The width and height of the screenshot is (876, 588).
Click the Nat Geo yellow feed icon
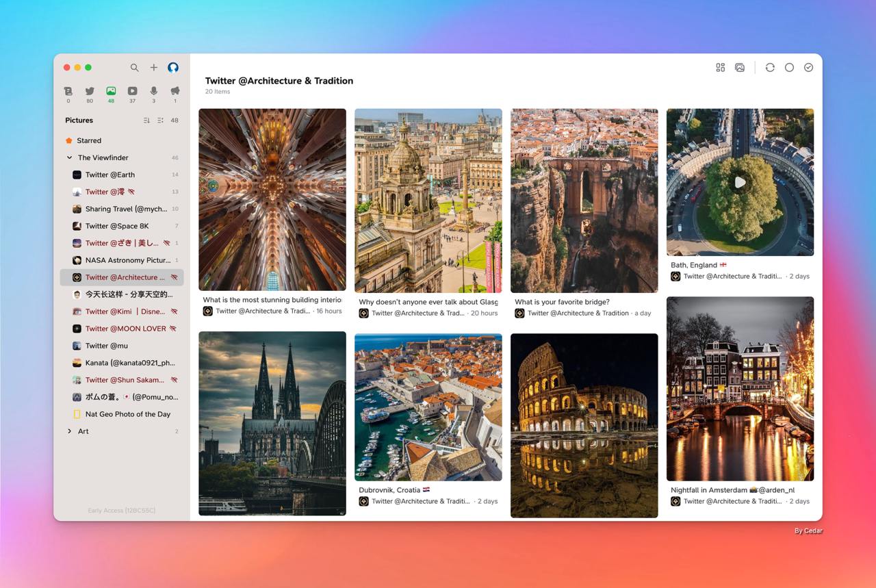(x=77, y=414)
